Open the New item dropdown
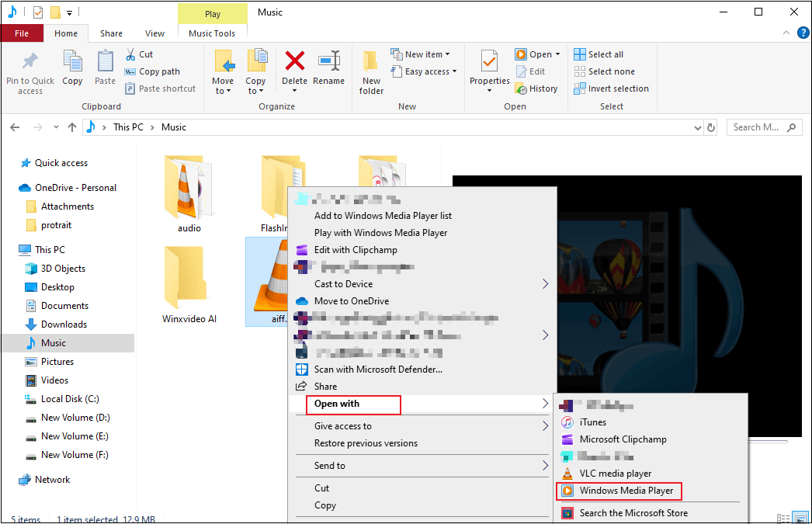 coord(423,53)
